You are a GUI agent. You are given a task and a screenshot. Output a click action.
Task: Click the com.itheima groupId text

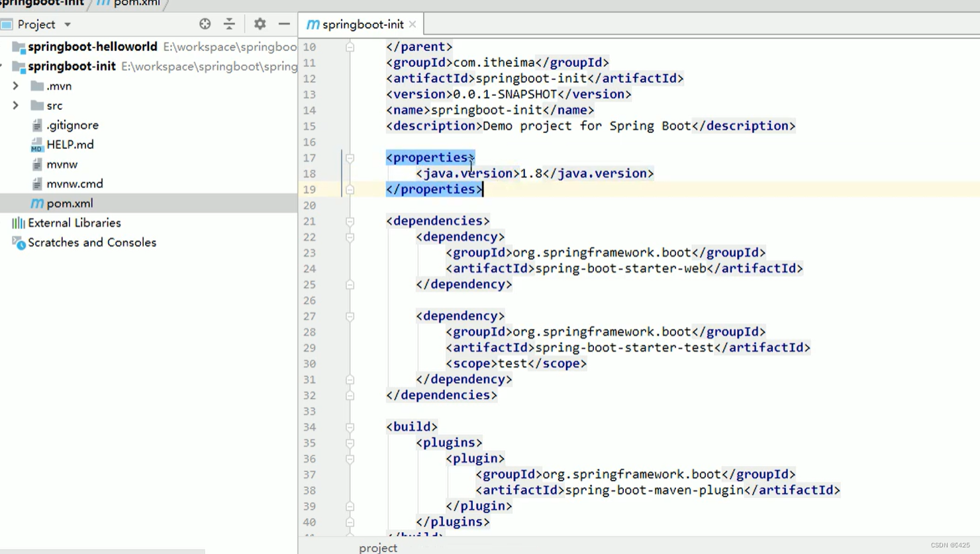click(x=494, y=62)
